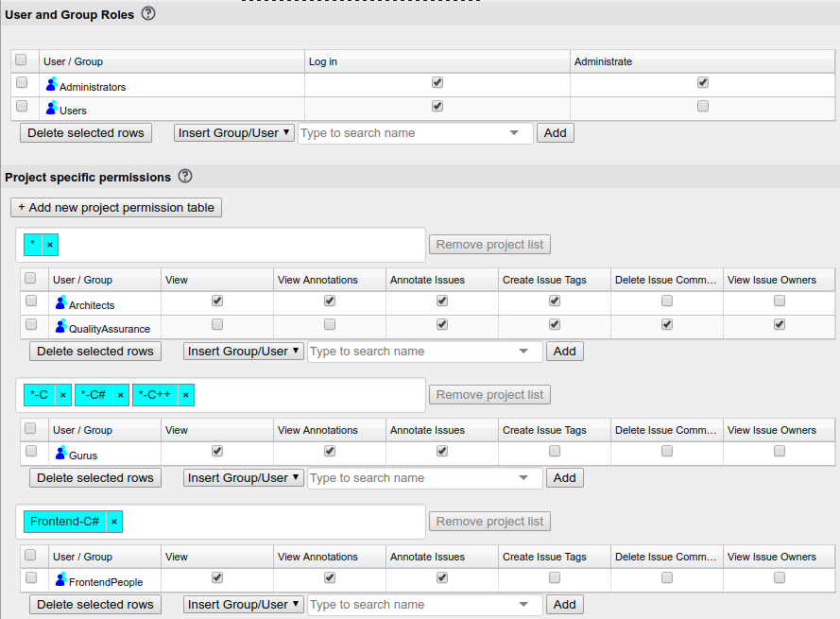Select the Users row checkbox
840x619 pixels.
(22, 106)
